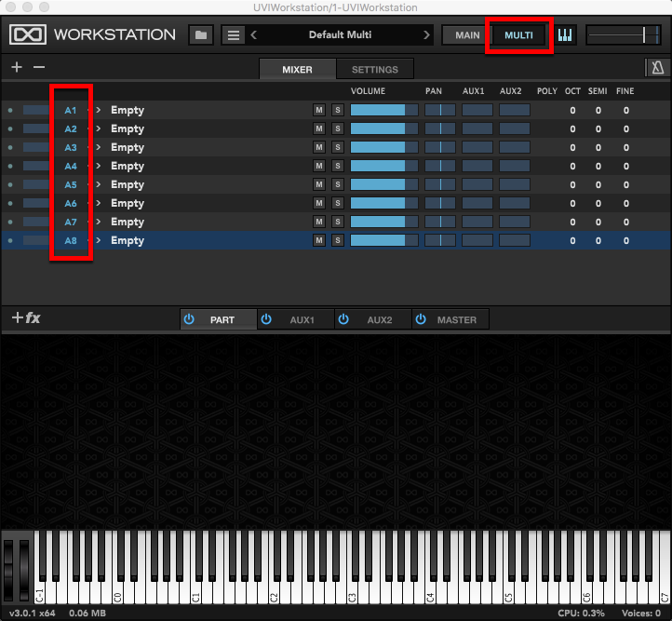The width and height of the screenshot is (672, 621).
Task: Expand part A8 chevron
Action: [99, 240]
